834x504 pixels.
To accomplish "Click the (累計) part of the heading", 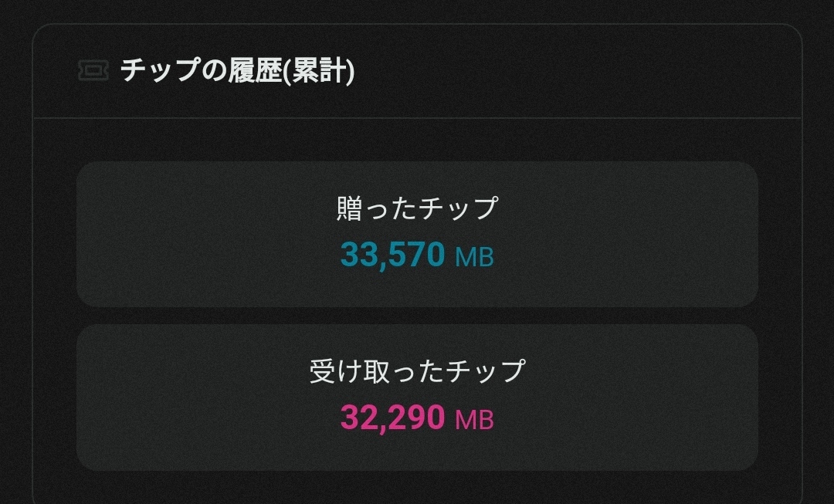I will point(319,71).
